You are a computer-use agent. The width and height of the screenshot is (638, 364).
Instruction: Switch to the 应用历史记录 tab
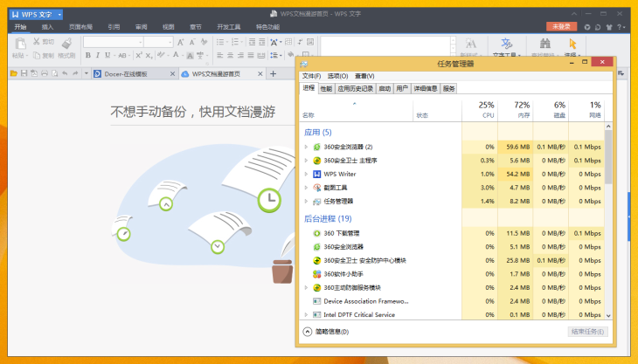[355, 88]
